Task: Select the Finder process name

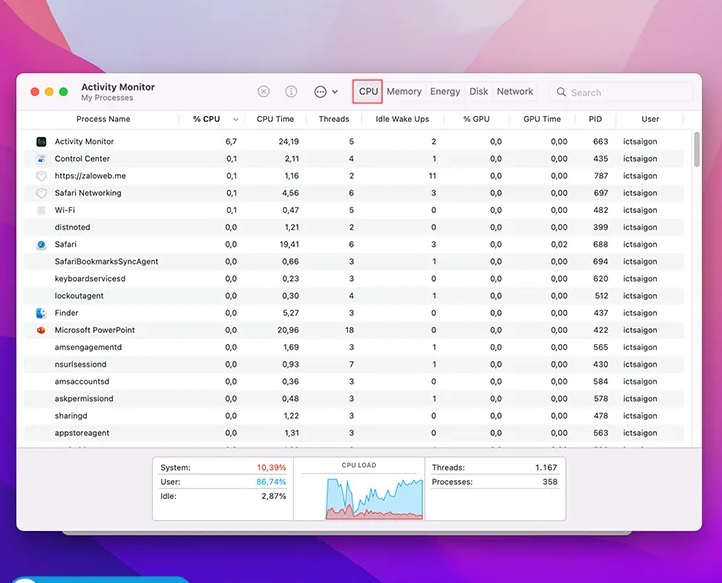Action: 66,313
